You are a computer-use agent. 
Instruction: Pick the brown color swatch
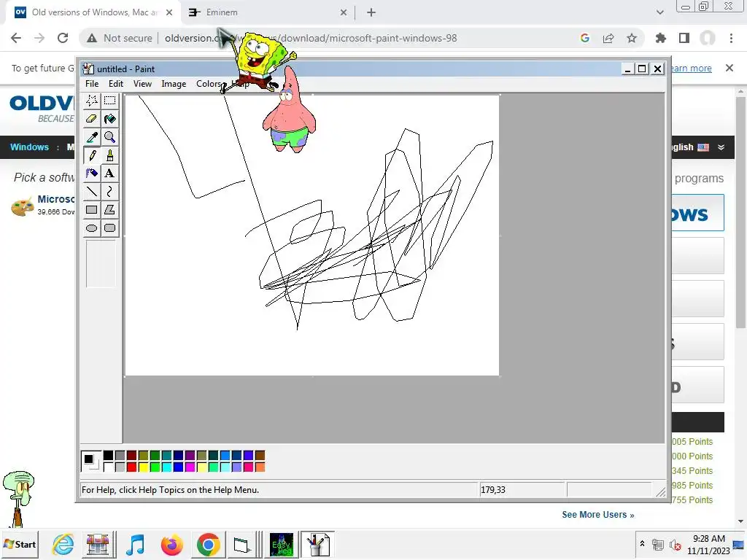(x=260, y=456)
